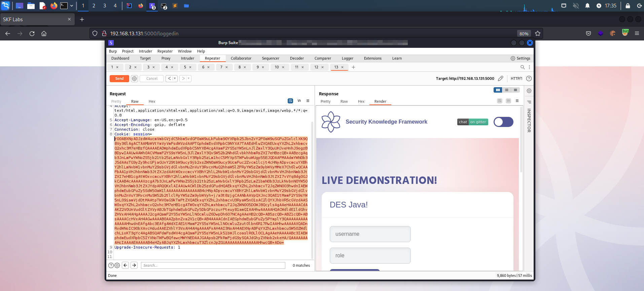Screen dimensions: 644x291
Task: Expand terminal launcher dropdown arrow
Action: (x=72, y=5)
